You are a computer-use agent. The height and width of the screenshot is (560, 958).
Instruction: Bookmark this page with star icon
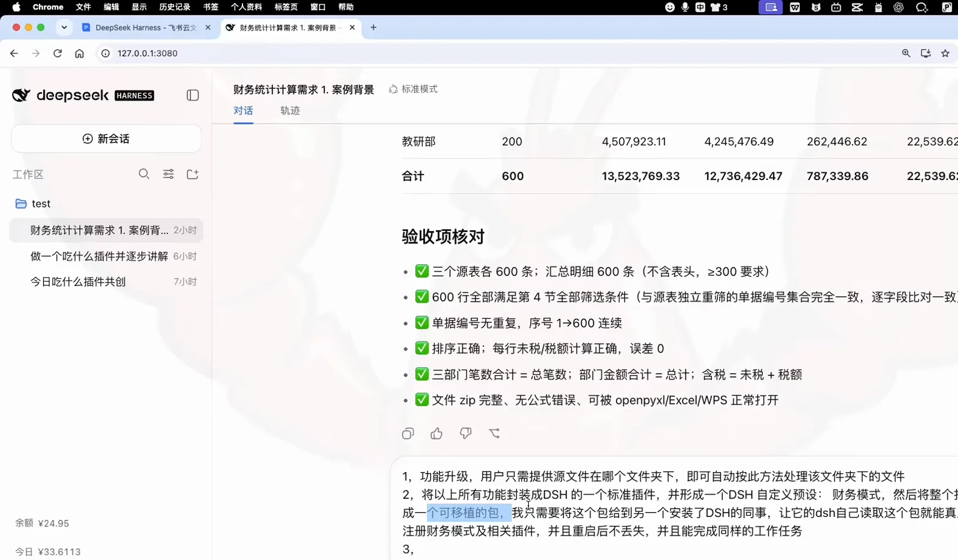point(945,53)
